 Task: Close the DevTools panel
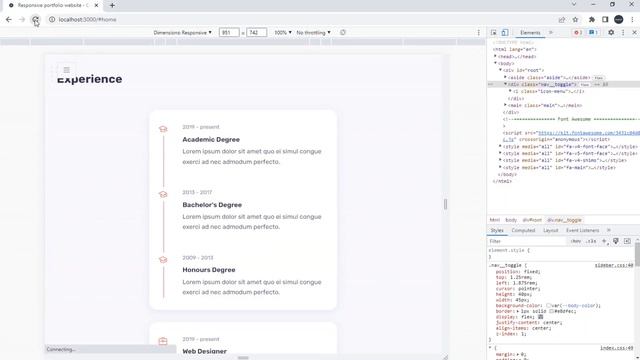click(634, 32)
